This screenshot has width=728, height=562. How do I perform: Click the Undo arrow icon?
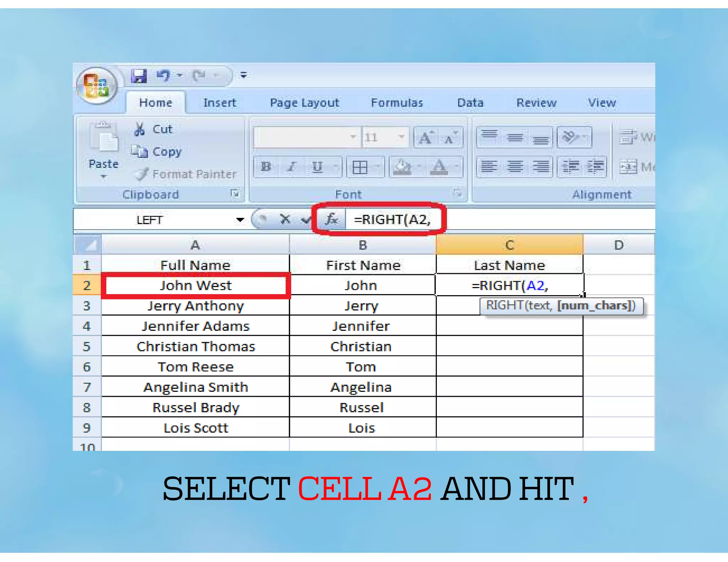[163, 75]
